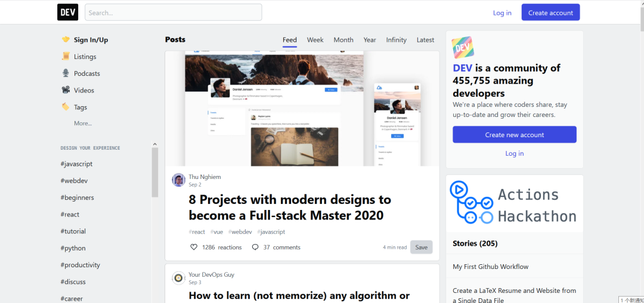Viewport: 644px width, 303px height.
Task: Click the #react tag on first post
Action: click(x=197, y=231)
